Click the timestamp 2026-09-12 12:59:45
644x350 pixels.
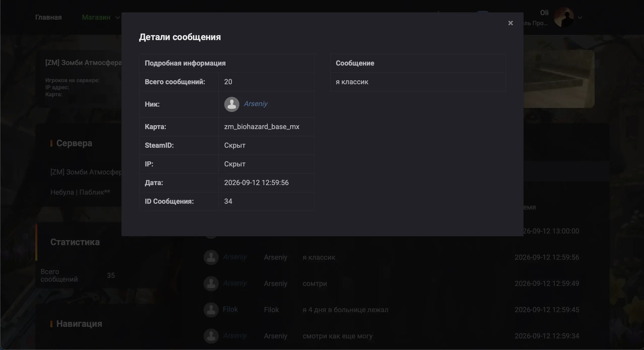[x=547, y=310]
